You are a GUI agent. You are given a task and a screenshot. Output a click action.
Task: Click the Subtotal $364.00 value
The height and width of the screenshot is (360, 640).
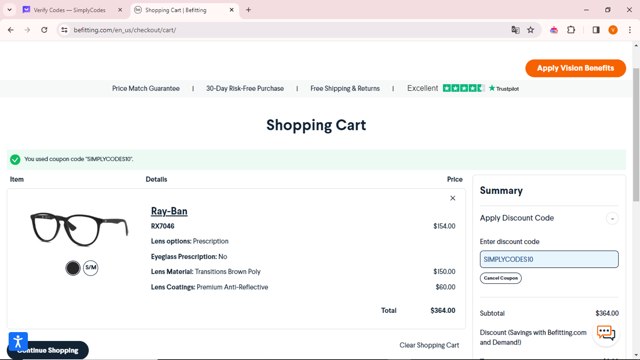[607, 313]
